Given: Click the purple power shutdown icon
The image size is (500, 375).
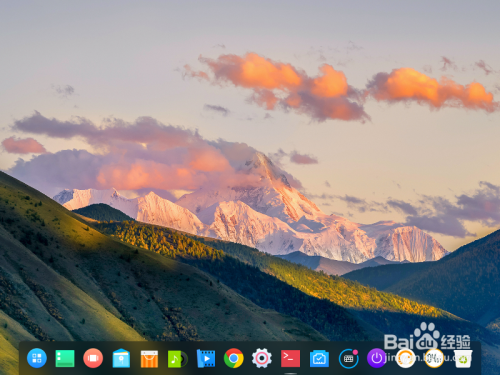Looking at the screenshot, I should 377,358.
